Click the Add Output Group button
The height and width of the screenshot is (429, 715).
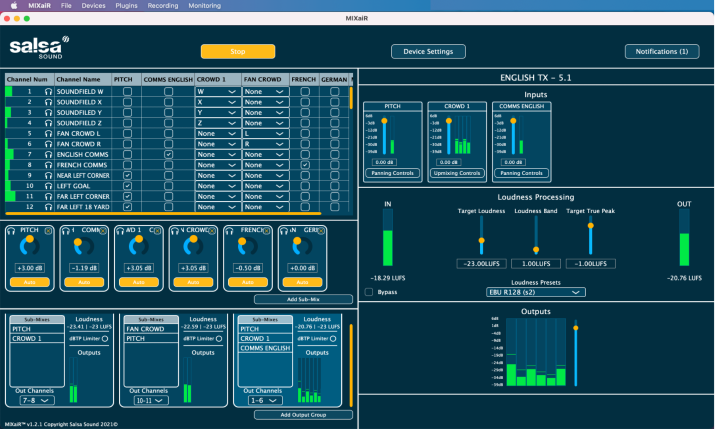(x=303, y=415)
